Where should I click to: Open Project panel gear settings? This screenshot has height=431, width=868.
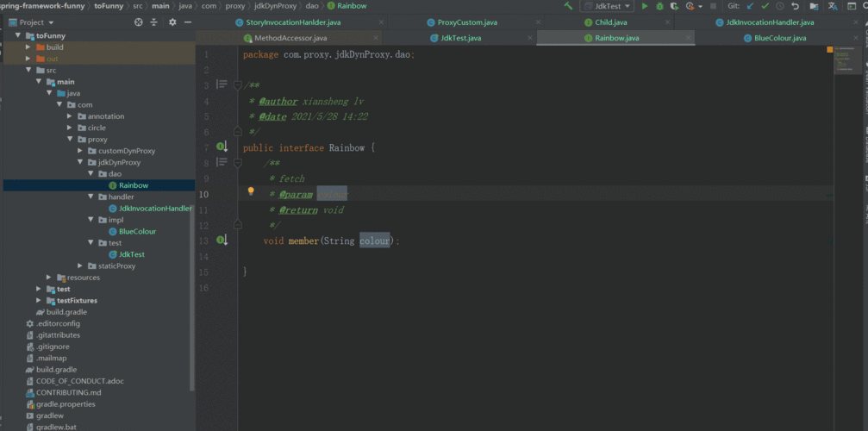point(172,22)
